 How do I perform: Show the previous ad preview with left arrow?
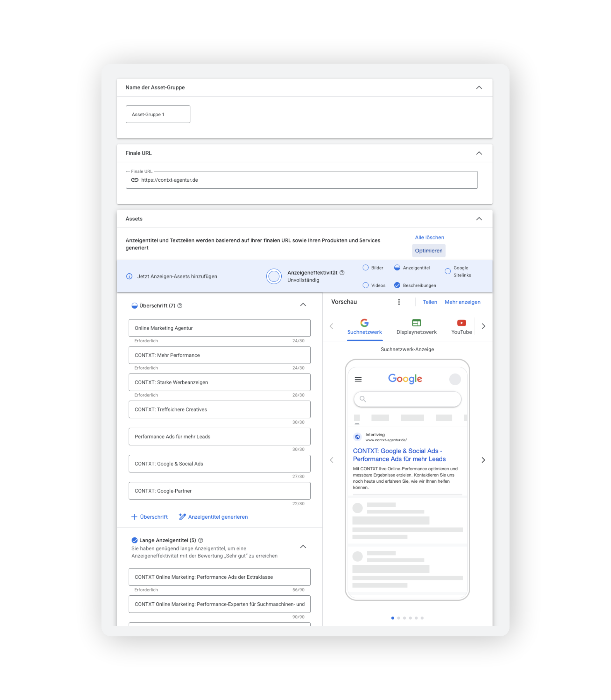pos(331,460)
